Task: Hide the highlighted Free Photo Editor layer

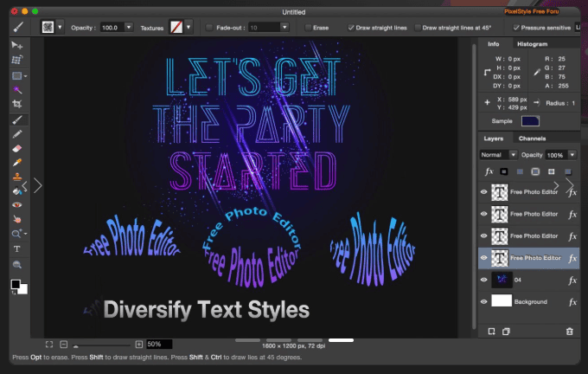Action: point(483,258)
